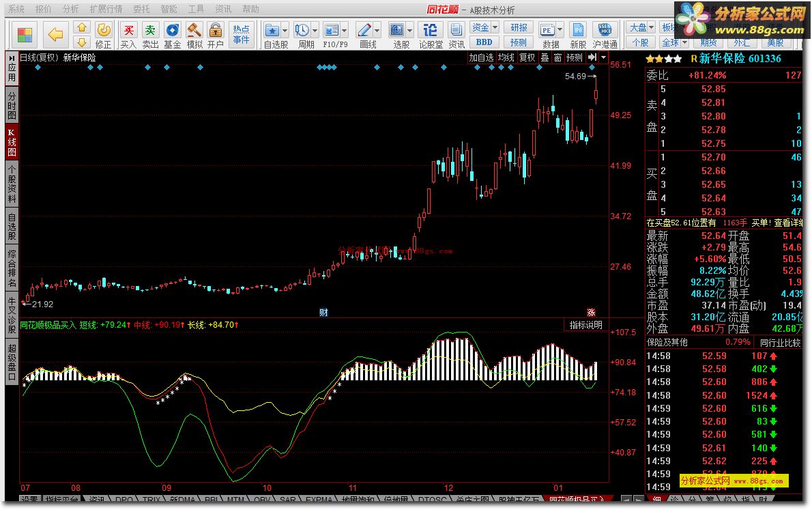
Task: Click the 修正 refresh icon
Action: click(104, 30)
